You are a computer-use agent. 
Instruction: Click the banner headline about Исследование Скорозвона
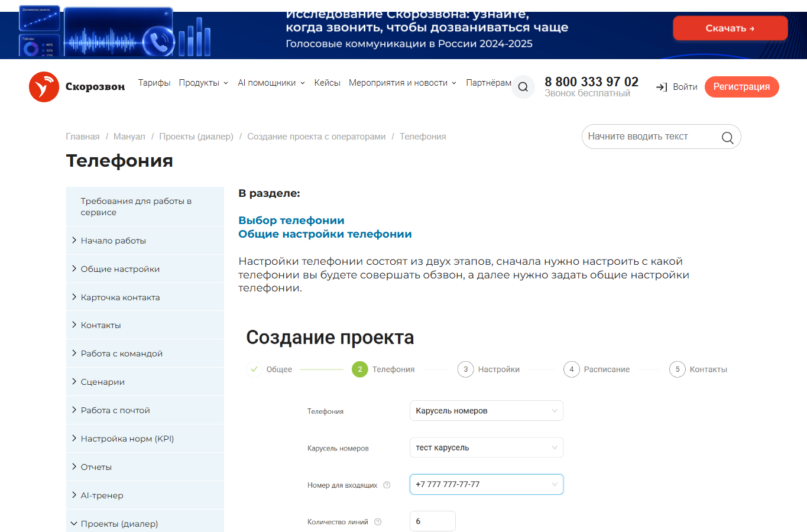coord(427,21)
